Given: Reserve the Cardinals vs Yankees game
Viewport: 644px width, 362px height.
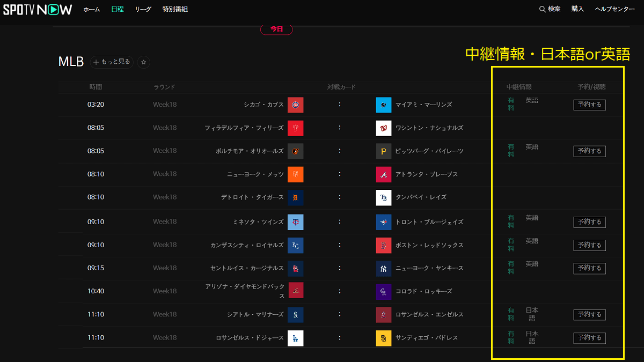Looking at the screenshot, I should [589, 268].
